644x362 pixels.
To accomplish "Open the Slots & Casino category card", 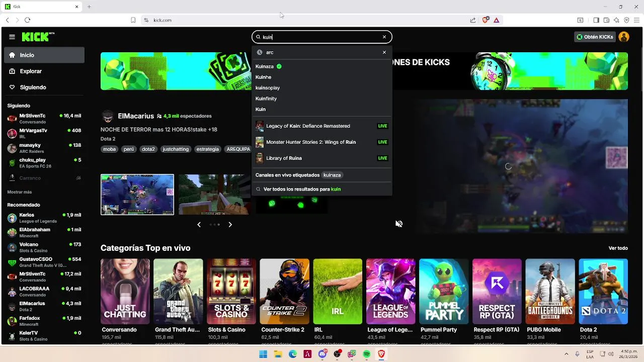I will tap(231, 292).
